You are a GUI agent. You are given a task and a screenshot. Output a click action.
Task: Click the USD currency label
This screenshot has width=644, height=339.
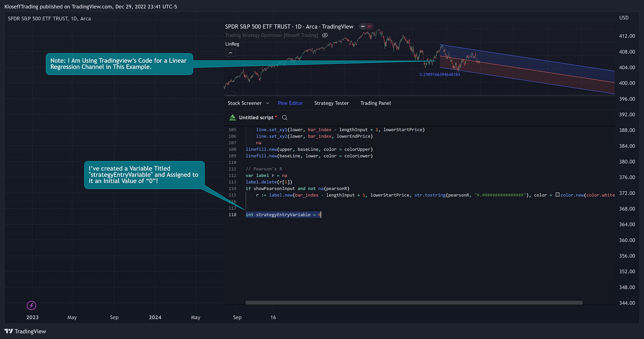pos(624,18)
